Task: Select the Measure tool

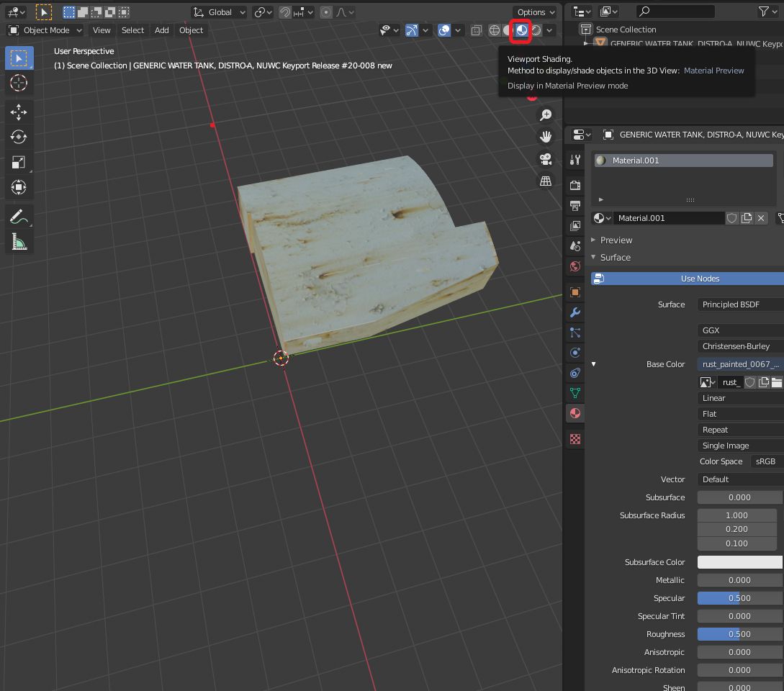Action: click(x=19, y=242)
